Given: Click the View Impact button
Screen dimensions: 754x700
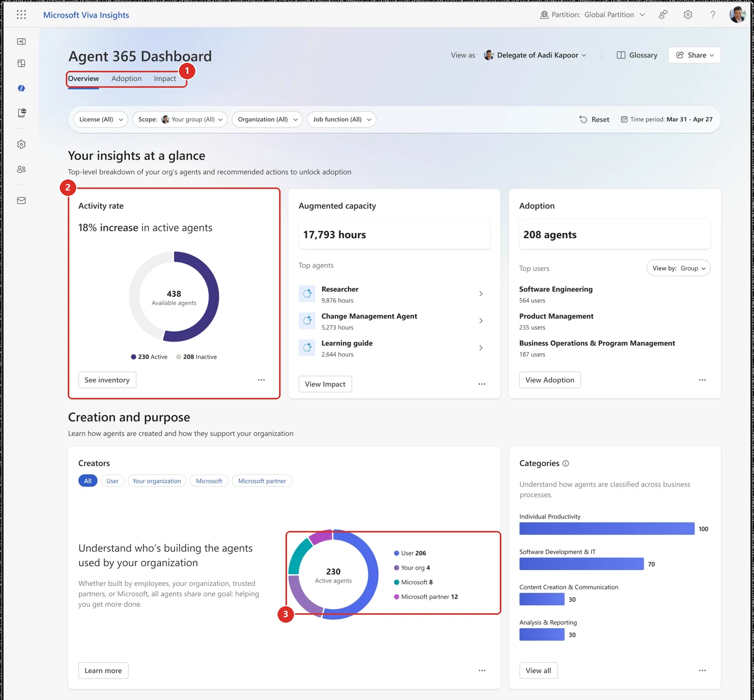Looking at the screenshot, I should pos(325,384).
